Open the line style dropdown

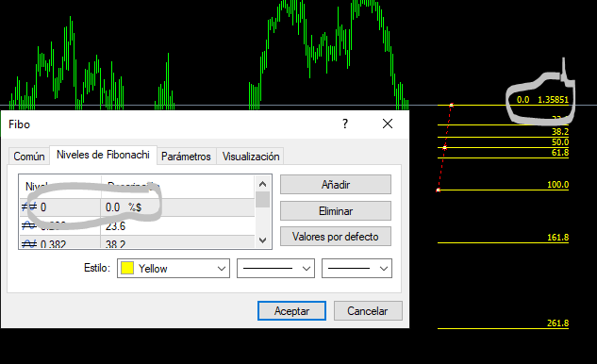click(x=275, y=269)
